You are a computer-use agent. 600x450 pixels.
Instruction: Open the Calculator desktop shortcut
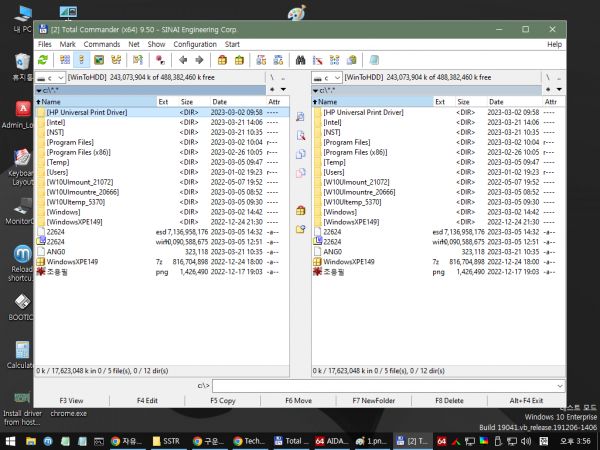tap(22, 355)
